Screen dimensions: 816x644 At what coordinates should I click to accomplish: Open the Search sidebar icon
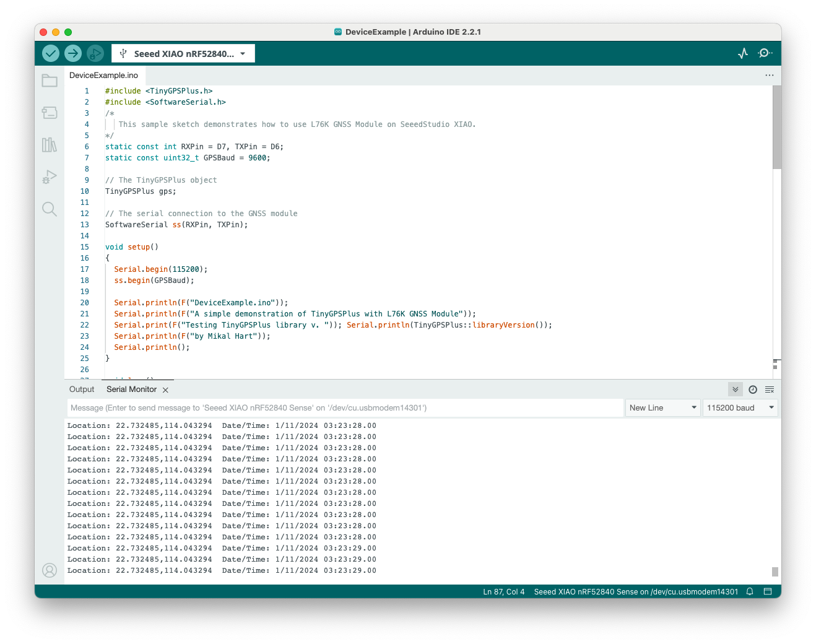pos(50,209)
